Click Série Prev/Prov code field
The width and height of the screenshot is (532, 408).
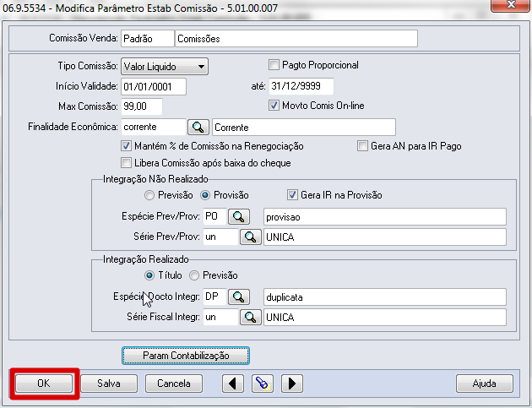tap(220, 237)
